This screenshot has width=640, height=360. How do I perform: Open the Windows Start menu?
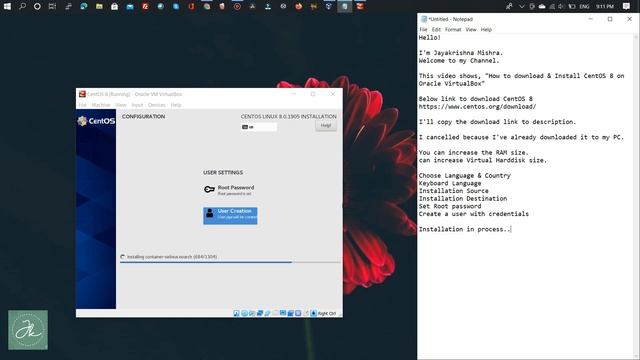[7, 6]
